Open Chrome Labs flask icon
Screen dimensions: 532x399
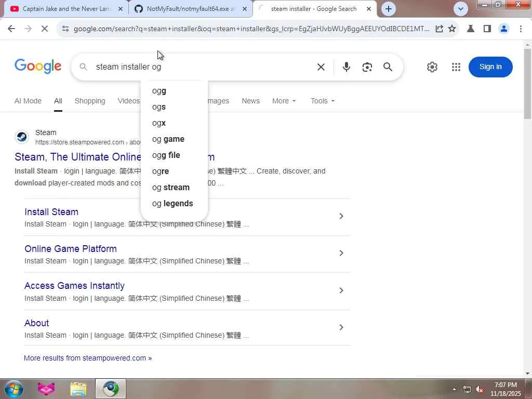(x=471, y=29)
